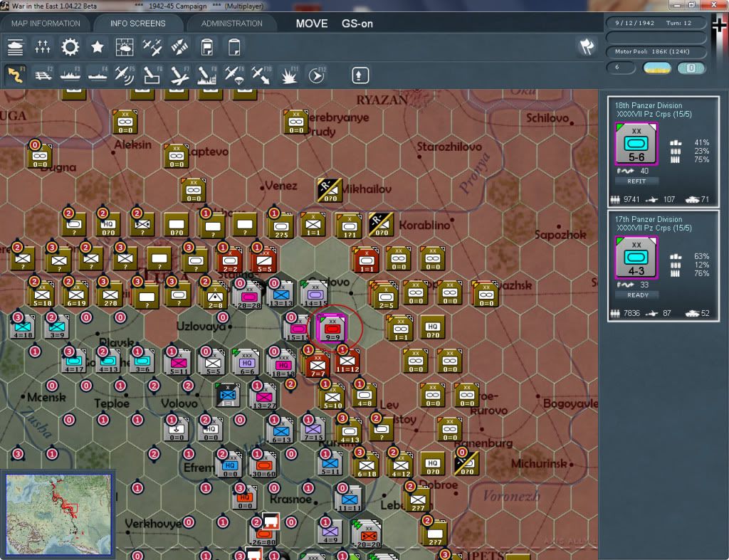Click the air doctrine planes icon

tap(152, 48)
